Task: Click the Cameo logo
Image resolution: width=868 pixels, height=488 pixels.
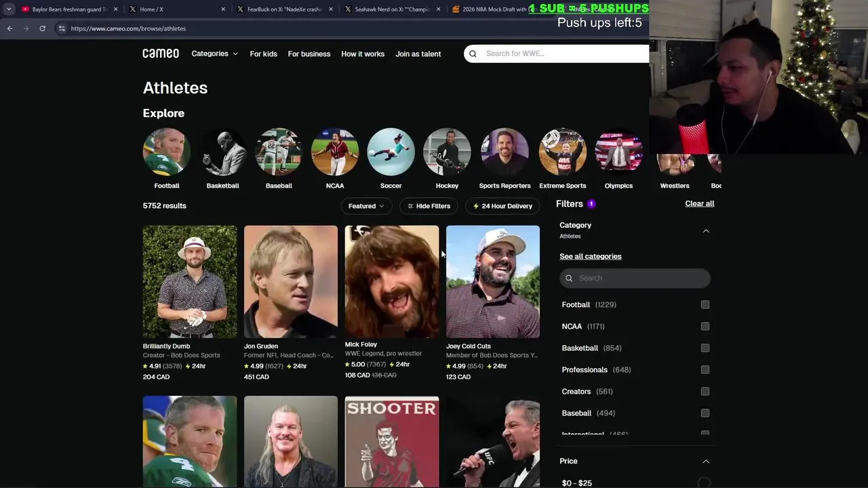Action: tap(161, 54)
